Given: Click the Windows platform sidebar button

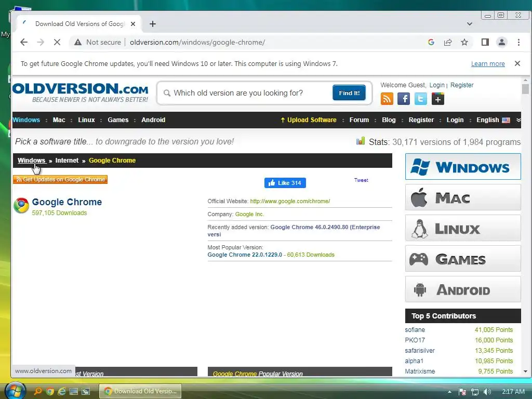Looking at the screenshot, I should (x=463, y=167).
